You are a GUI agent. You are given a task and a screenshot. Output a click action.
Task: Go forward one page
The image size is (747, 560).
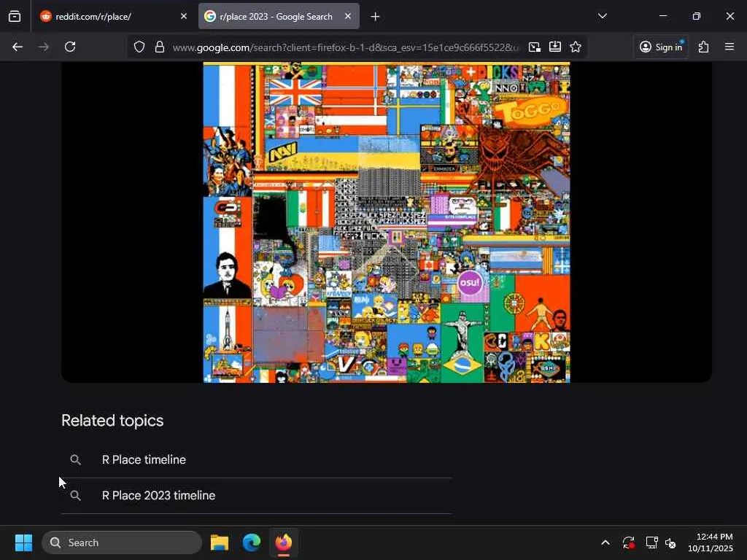click(x=43, y=47)
